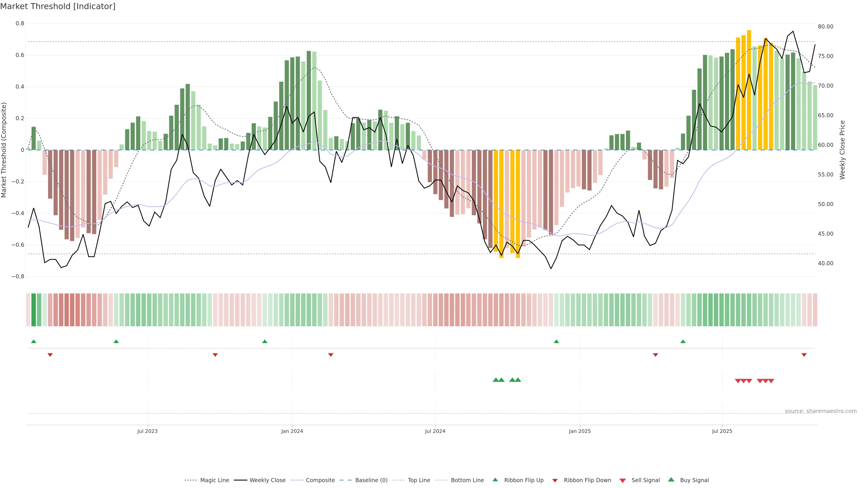Click the Weekly Close Price axis title
The image size is (868, 488).
point(842,150)
